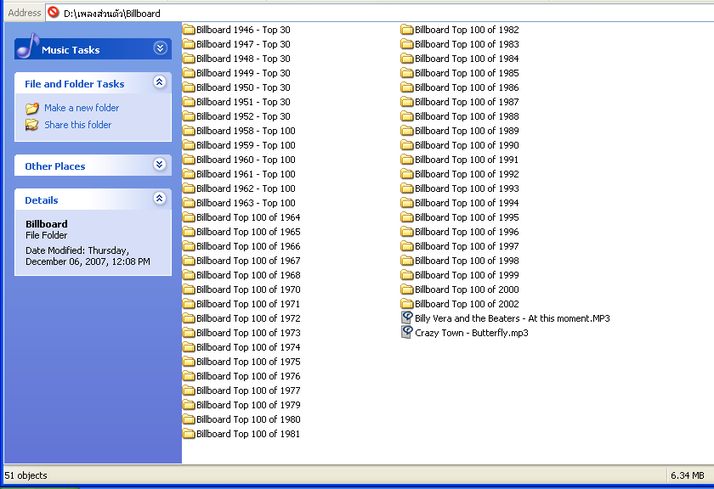
Task: Select text Billboard Top 100 of 1999
Action: 467,275
